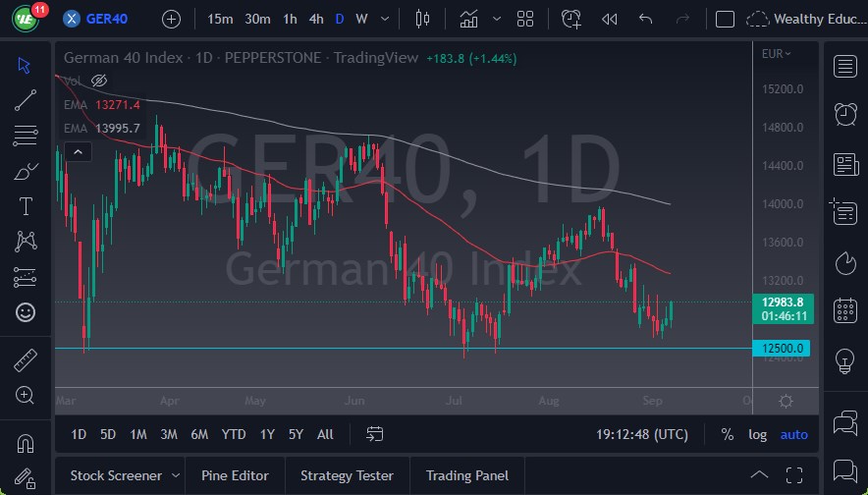Toggle auto scale
868x495 pixels.
click(793, 434)
